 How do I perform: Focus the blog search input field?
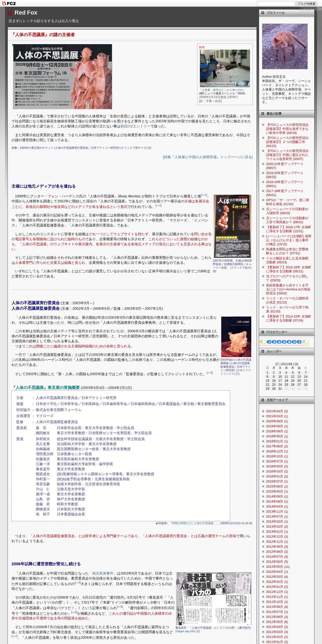click(x=276, y=4)
